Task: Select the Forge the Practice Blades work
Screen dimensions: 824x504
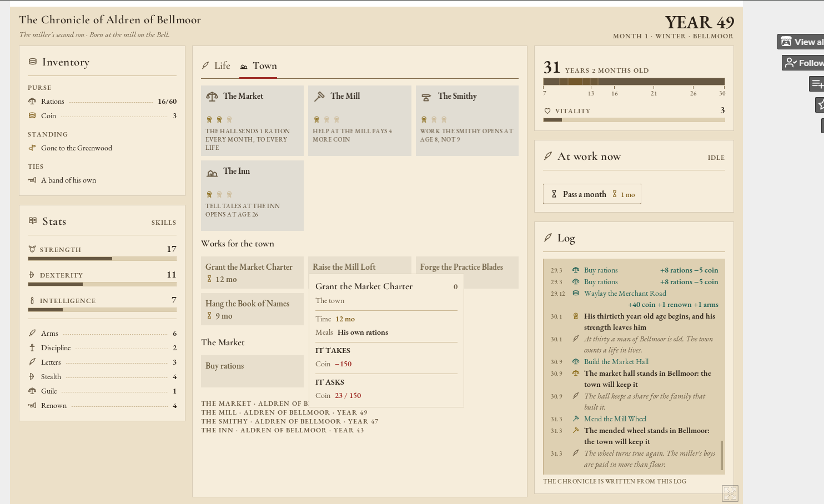Action: click(x=467, y=266)
